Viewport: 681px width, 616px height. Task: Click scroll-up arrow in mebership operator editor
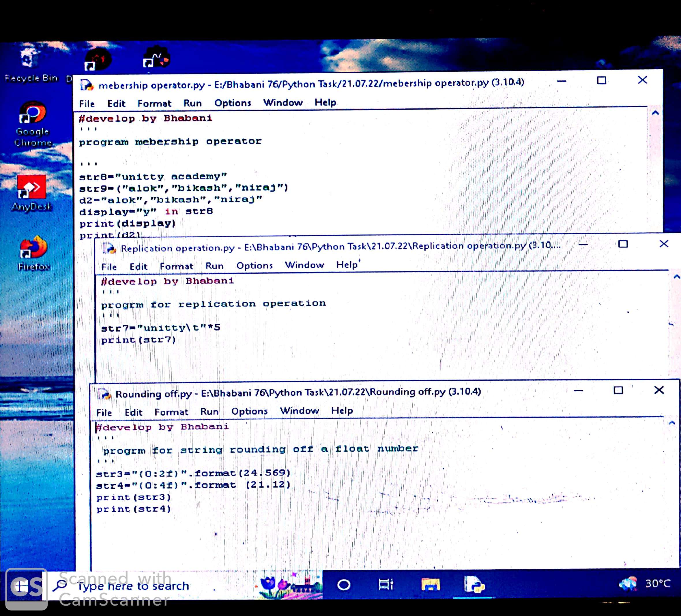point(655,113)
